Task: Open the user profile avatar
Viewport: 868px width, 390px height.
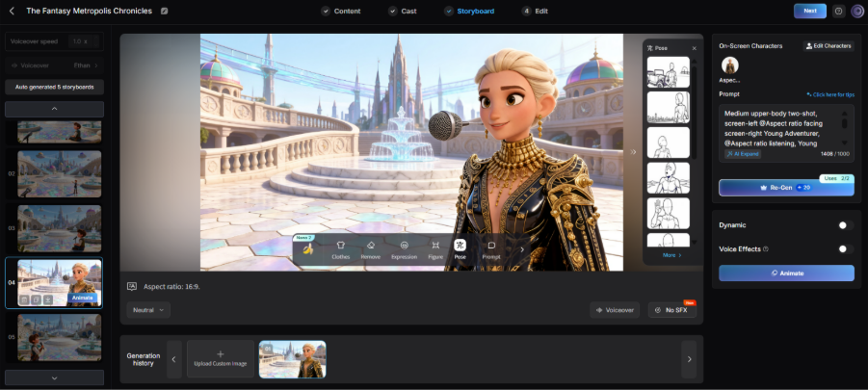Action: tap(857, 12)
